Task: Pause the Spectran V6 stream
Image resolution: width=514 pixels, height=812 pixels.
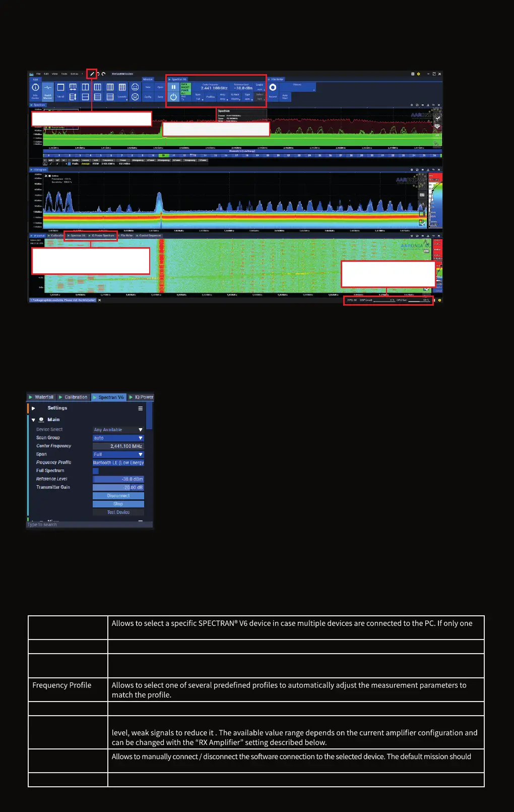Action: [173, 87]
